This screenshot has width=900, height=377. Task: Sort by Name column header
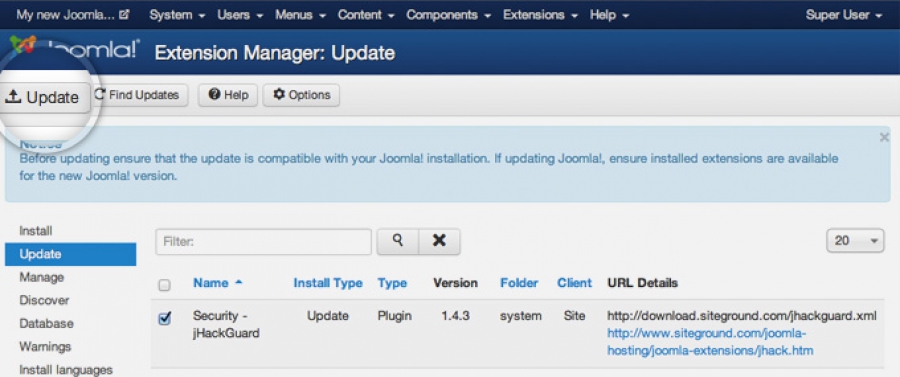(x=218, y=283)
